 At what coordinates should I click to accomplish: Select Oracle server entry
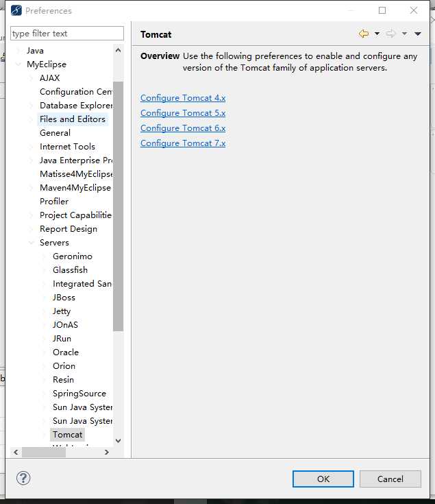(66, 352)
